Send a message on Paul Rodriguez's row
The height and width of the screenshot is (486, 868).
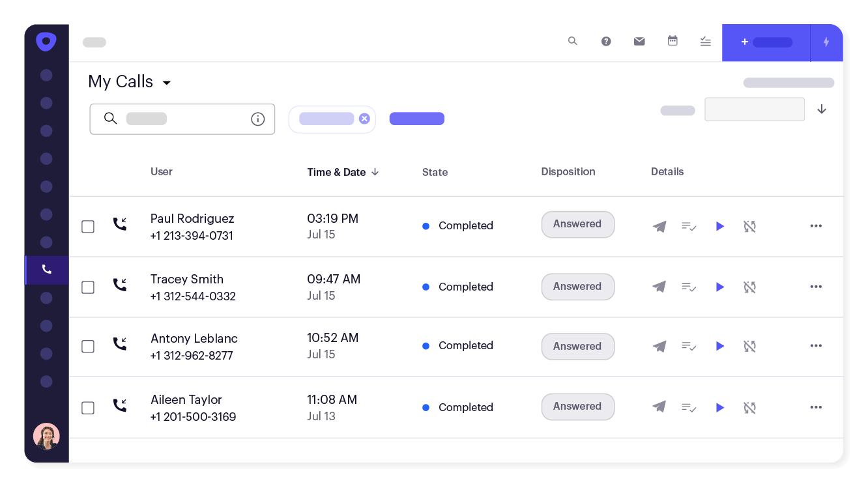[659, 226]
